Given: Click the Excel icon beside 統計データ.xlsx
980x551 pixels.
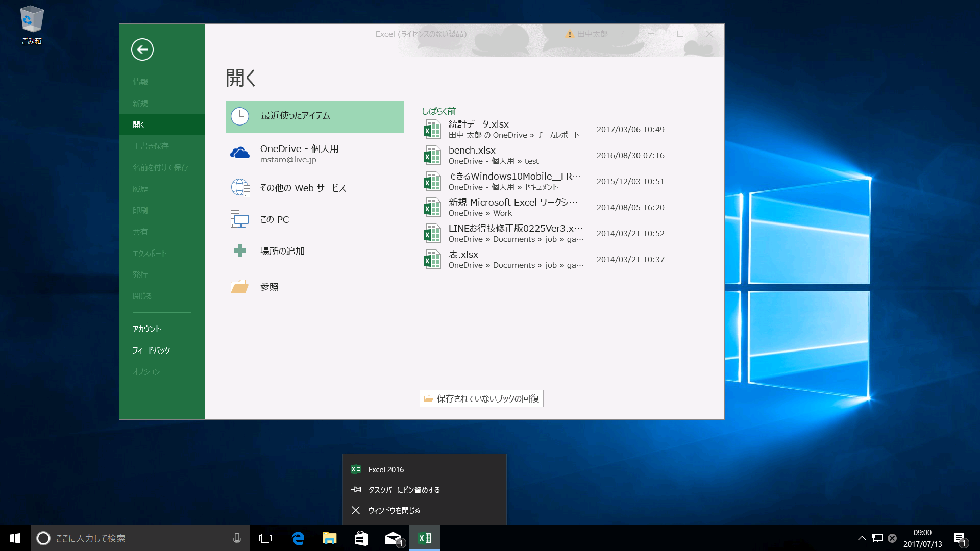Looking at the screenshot, I should click(x=432, y=129).
